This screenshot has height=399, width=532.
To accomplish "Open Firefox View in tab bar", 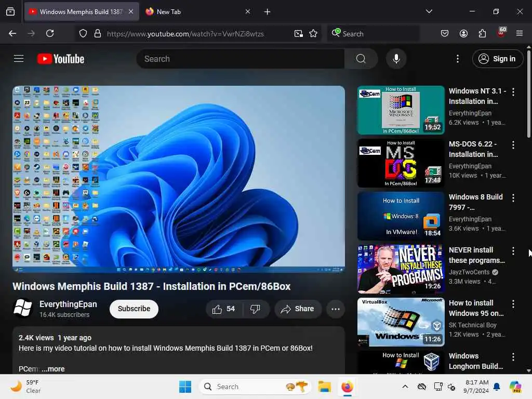I will (10, 12).
